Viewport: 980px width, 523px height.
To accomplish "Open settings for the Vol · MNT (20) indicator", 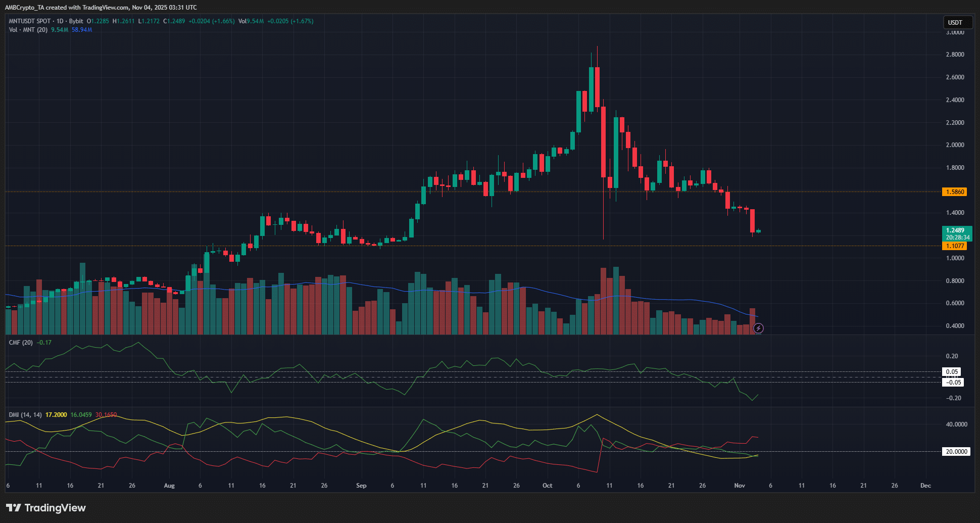I will [x=28, y=30].
